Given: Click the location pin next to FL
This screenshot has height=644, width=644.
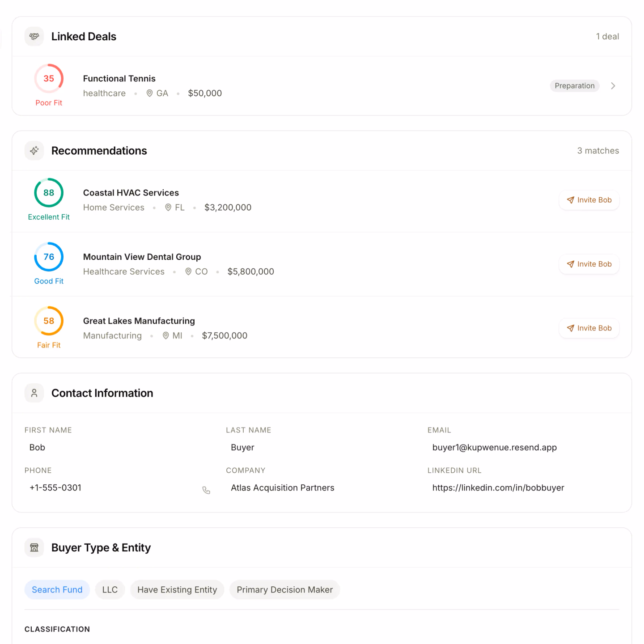Looking at the screenshot, I should [x=168, y=208].
